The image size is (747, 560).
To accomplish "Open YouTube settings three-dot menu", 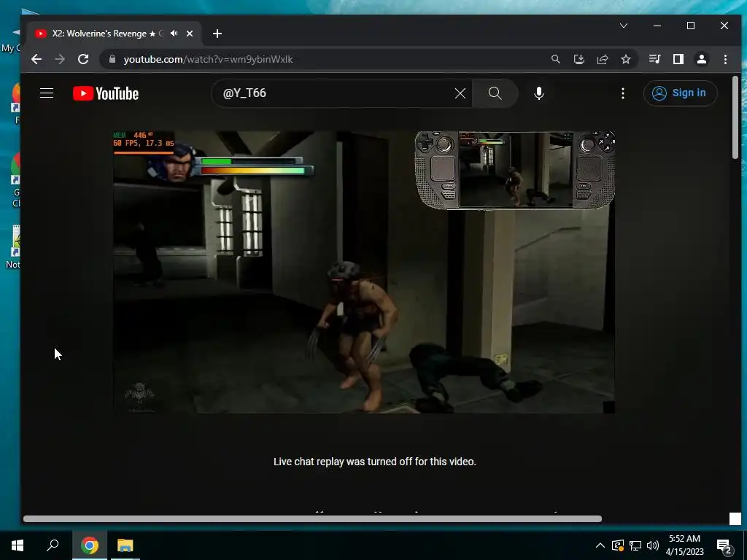I will coord(623,93).
